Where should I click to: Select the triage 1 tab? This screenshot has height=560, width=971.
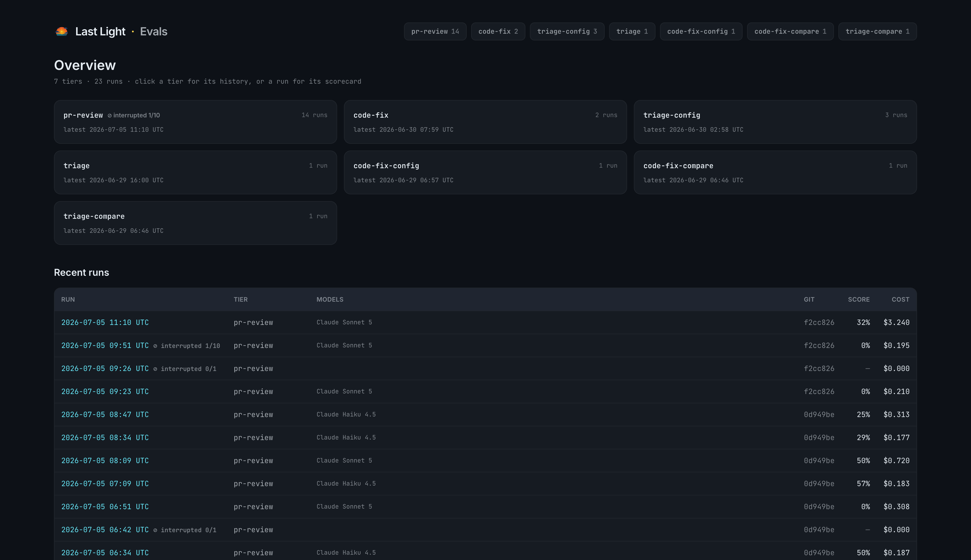(x=632, y=31)
